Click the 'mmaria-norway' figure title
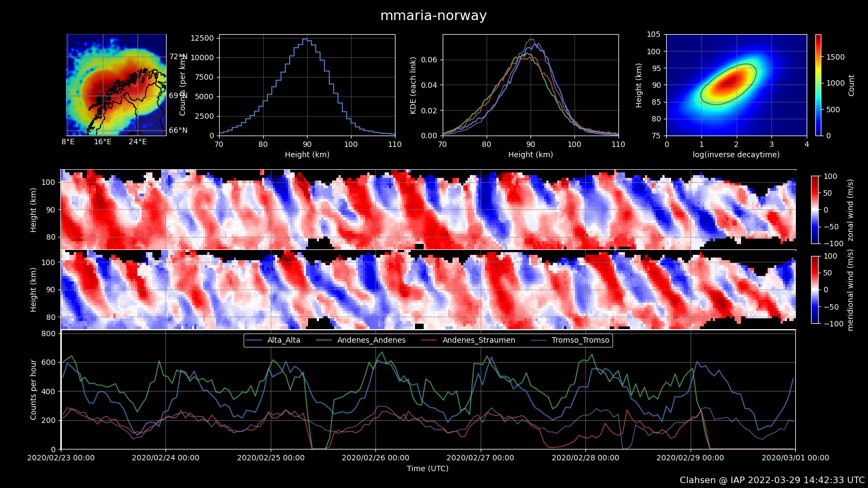The image size is (868, 488). [433, 16]
